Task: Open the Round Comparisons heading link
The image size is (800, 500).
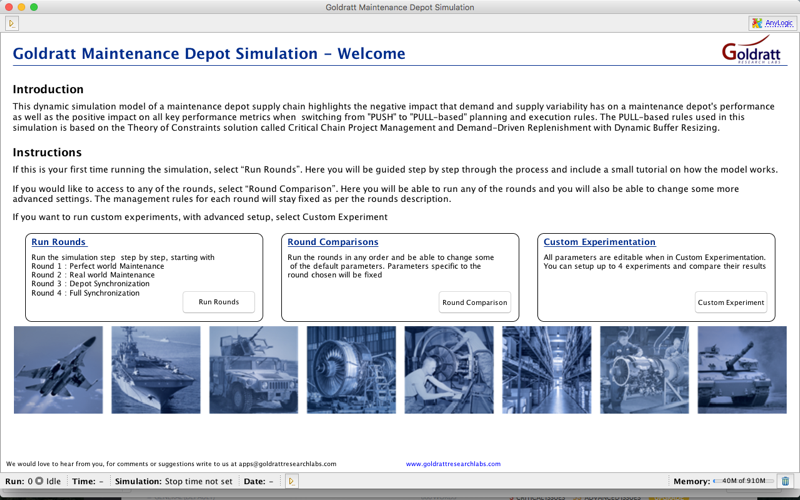Action: [333, 242]
